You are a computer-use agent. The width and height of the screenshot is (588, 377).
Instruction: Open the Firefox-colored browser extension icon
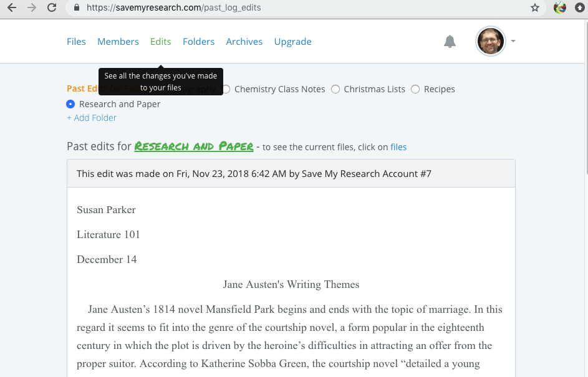click(559, 8)
